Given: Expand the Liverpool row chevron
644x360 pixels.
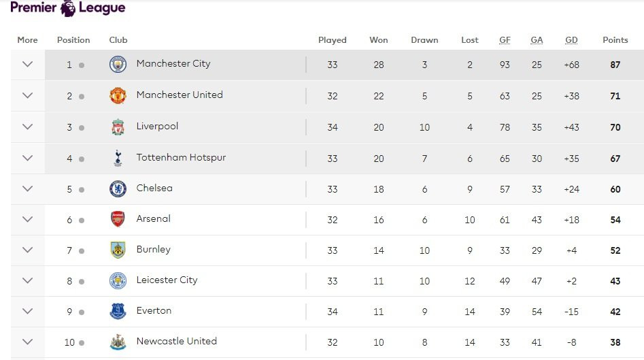Looking at the screenshot, I should click(x=27, y=127).
